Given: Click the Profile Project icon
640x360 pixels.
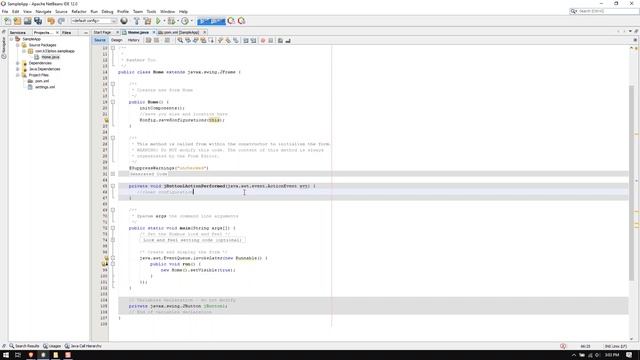Looking at the screenshot, I should [x=185, y=21].
